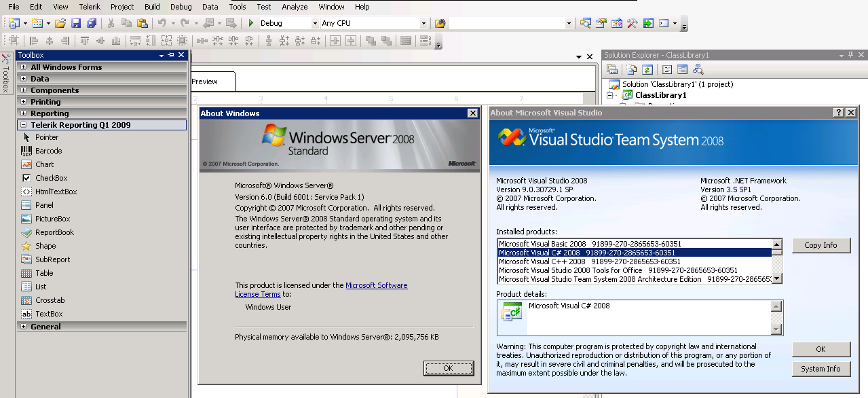
Task: Click the System Info button
Action: click(821, 369)
